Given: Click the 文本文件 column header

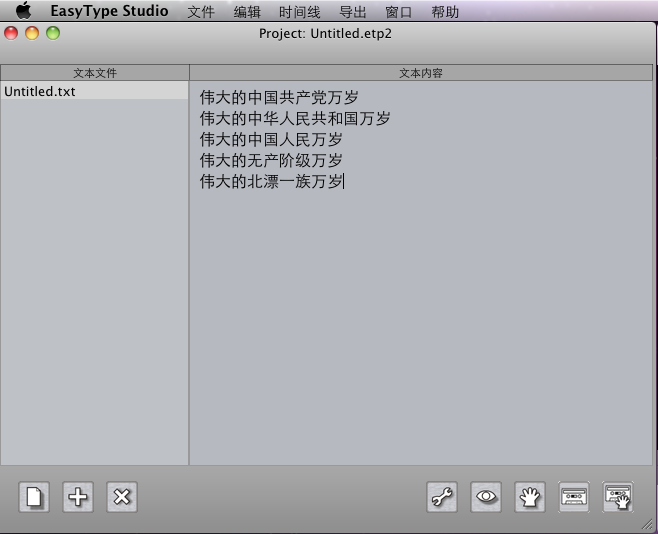Looking at the screenshot, I should pyautogui.click(x=95, y=73).
